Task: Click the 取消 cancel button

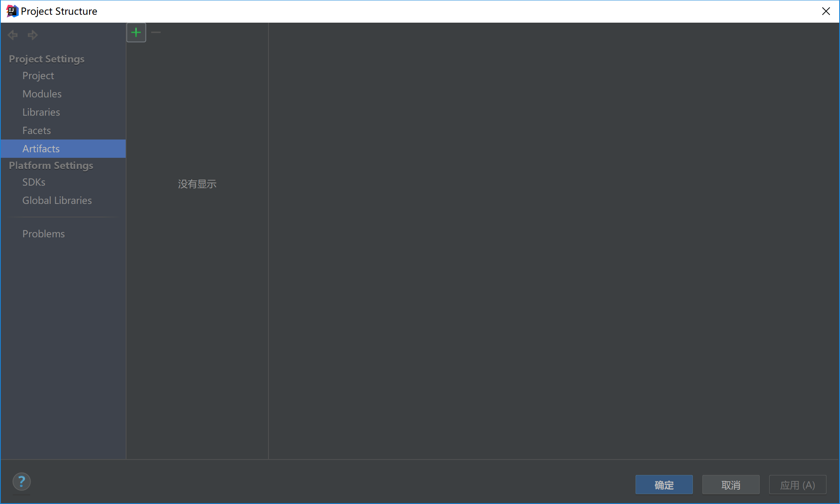Action: coord(731,485)
